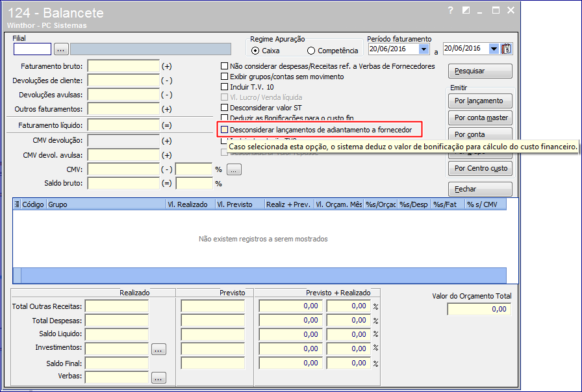This screenshot has width=582, height=392.
Task: Sort by %s/Fat column header
Action: point(448,204)
